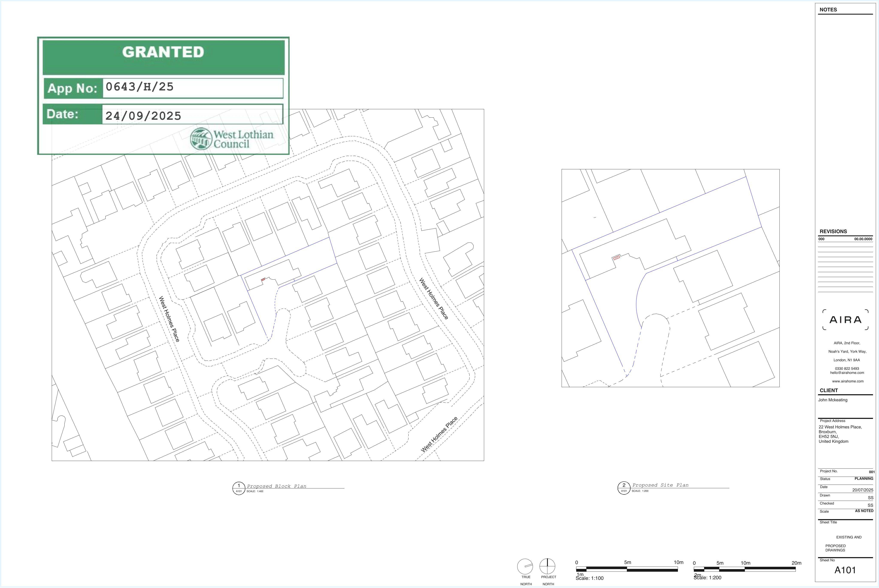
Task: Click the 'Sheet No' label
Action: point(827,560)
